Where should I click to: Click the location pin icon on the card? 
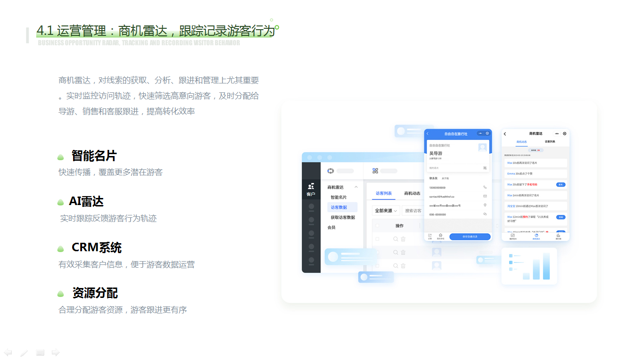click(485, 206)
